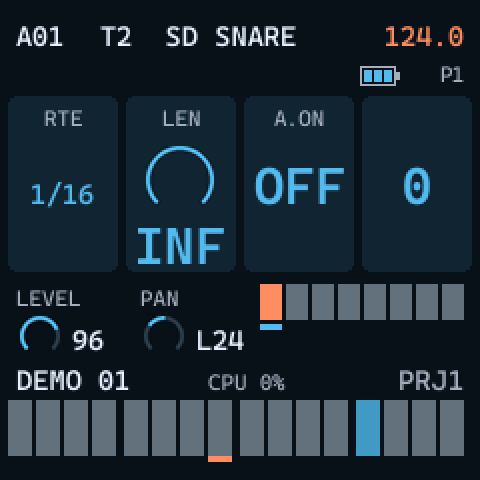This screenshot has width=480, height=480.
Task: Toggle sequencer step 5
Action: coord(136,428)
